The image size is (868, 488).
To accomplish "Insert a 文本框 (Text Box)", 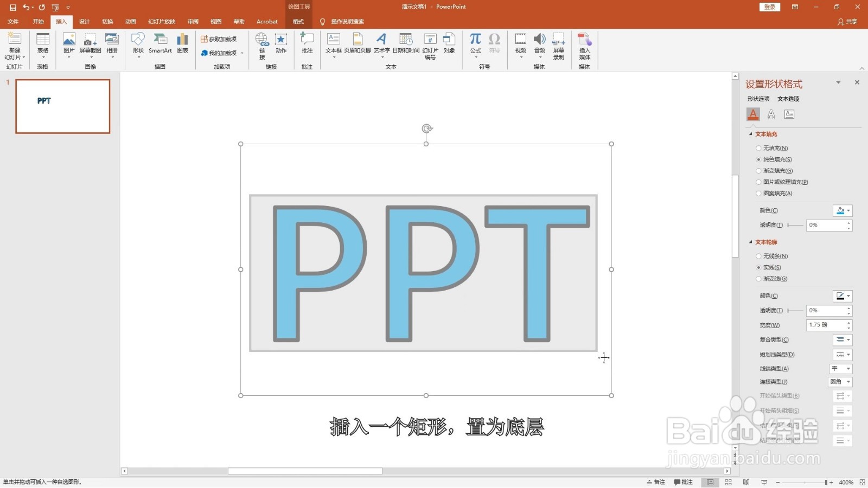I will [333, 43].
